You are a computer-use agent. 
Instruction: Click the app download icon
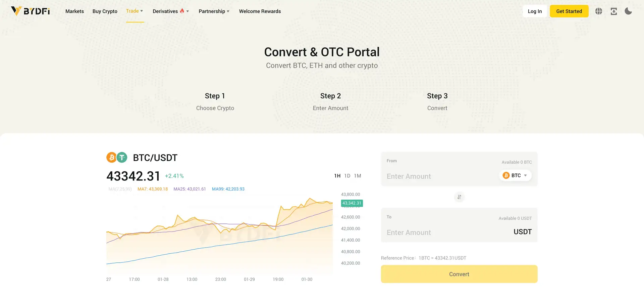coord(613,11)
